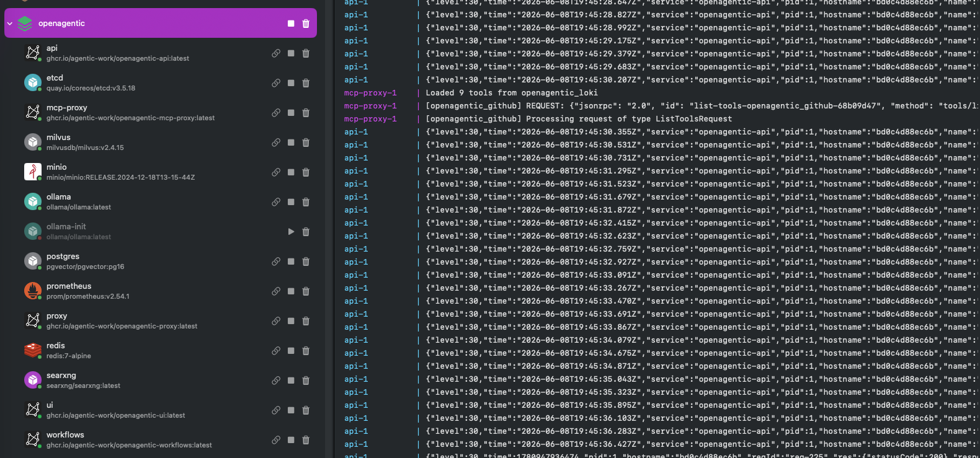Open port link for mcp-proxy container
Image resolution: width=980 pixels, height=458 pixels.
276,113
